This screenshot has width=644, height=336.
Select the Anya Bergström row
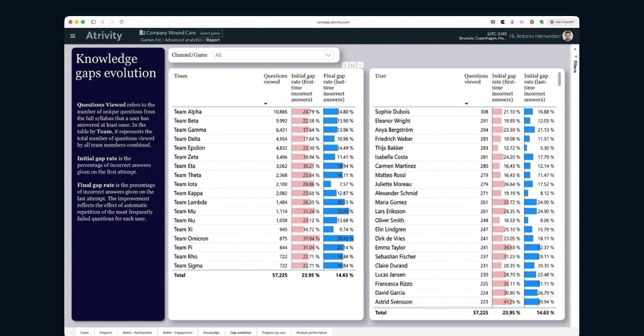tap(465, 130)
